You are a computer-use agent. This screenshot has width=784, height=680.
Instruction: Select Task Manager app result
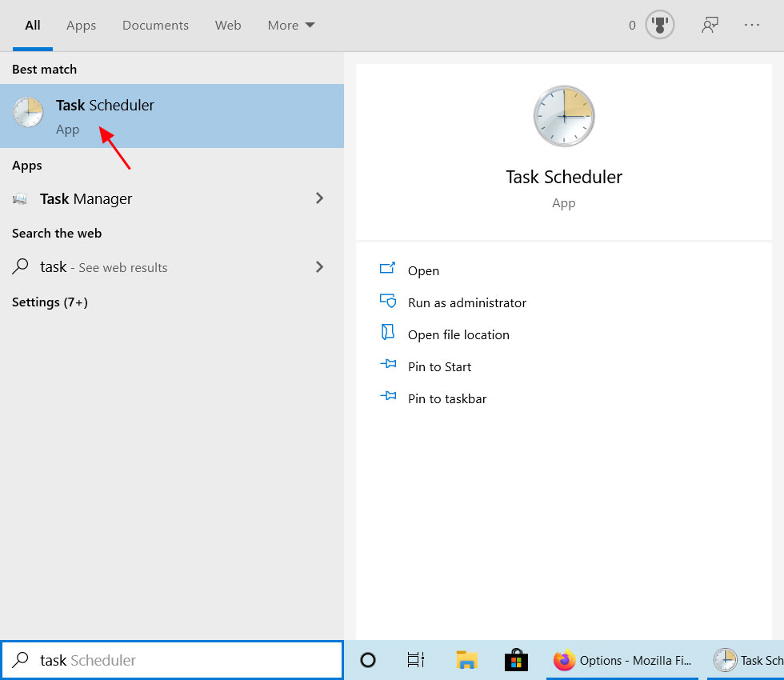point(172,199)
